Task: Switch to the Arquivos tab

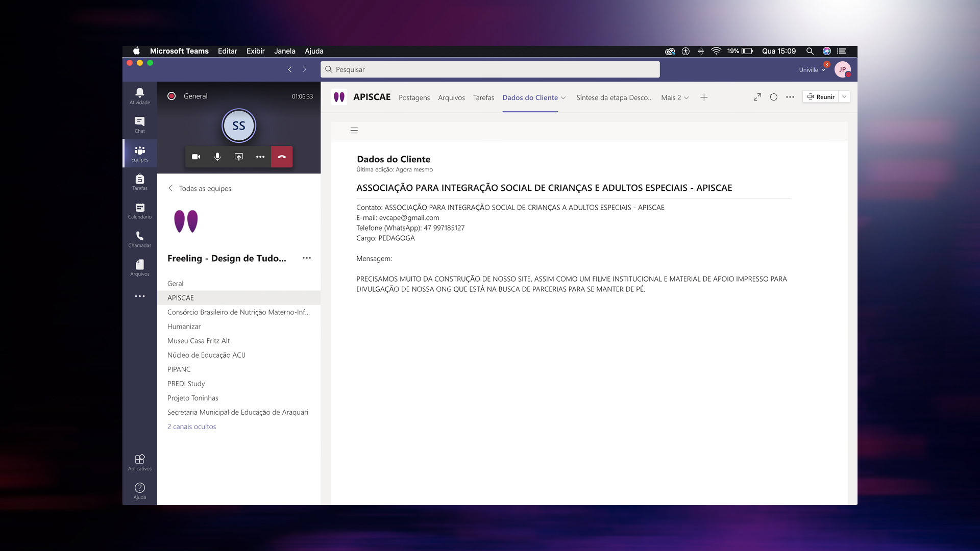Action: point(451,97)
